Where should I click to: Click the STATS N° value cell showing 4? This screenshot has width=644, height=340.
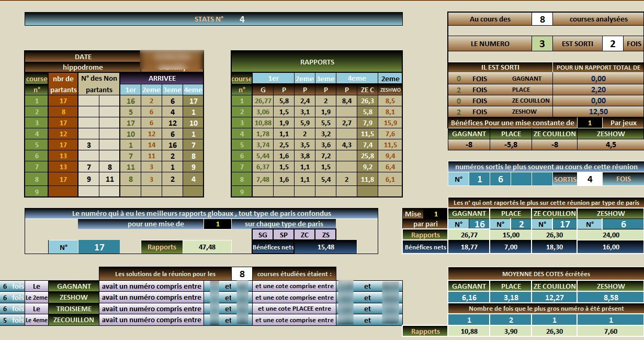click(242, 19)
